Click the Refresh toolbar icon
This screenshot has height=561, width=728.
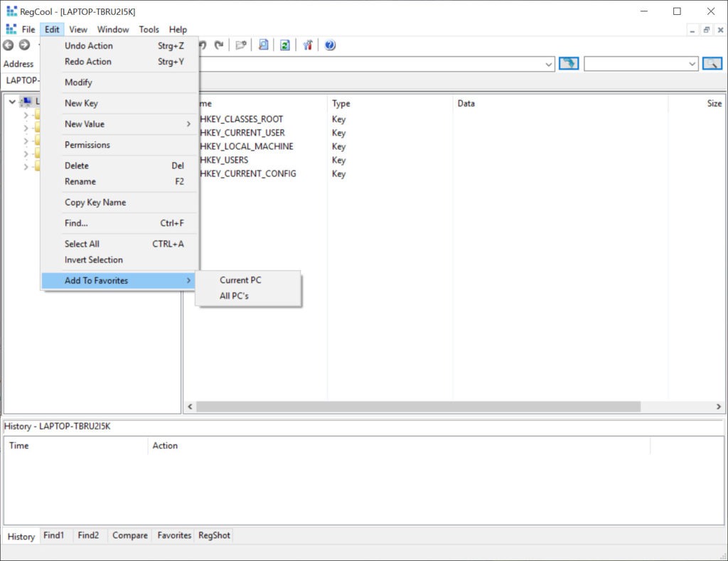pyautogui.click(x=284, y=45)
